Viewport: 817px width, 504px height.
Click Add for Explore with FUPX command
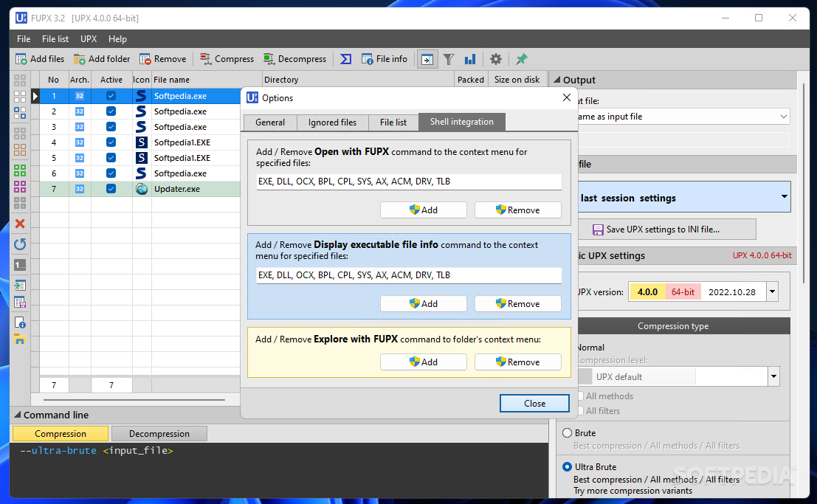[424, 362]
